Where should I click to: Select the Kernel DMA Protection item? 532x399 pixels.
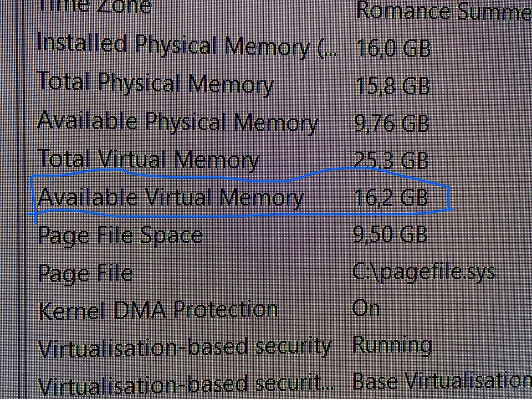tap(158, 310)
